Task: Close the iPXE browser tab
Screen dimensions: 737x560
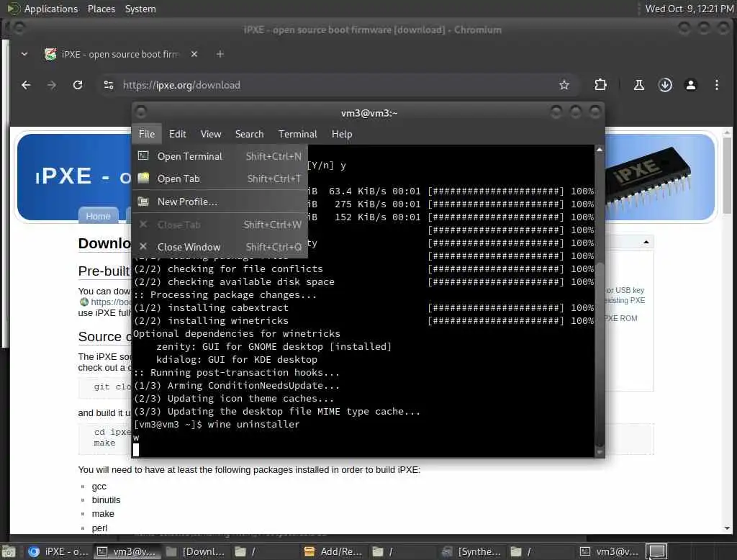Action: (x=194, y=54)
